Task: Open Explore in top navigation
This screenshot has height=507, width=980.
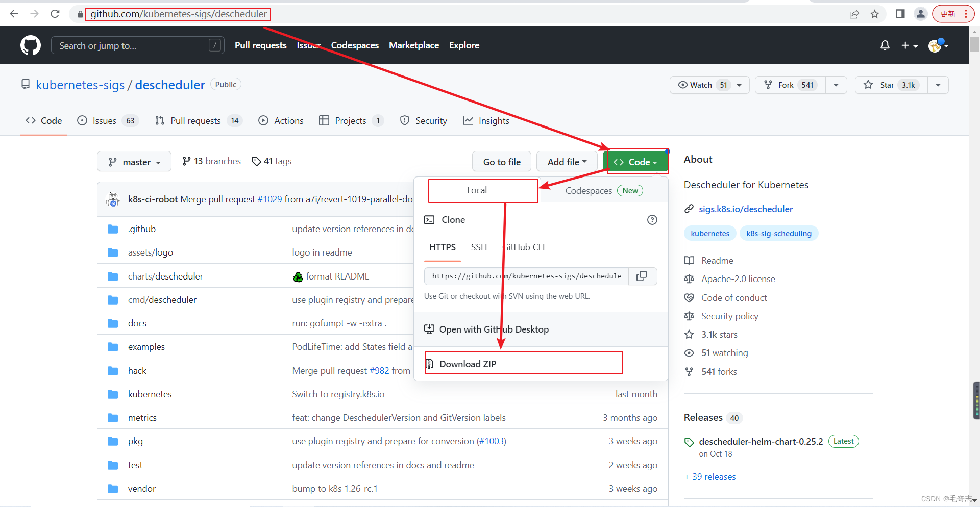Action: pyautogui.click(x=464, y=45)
